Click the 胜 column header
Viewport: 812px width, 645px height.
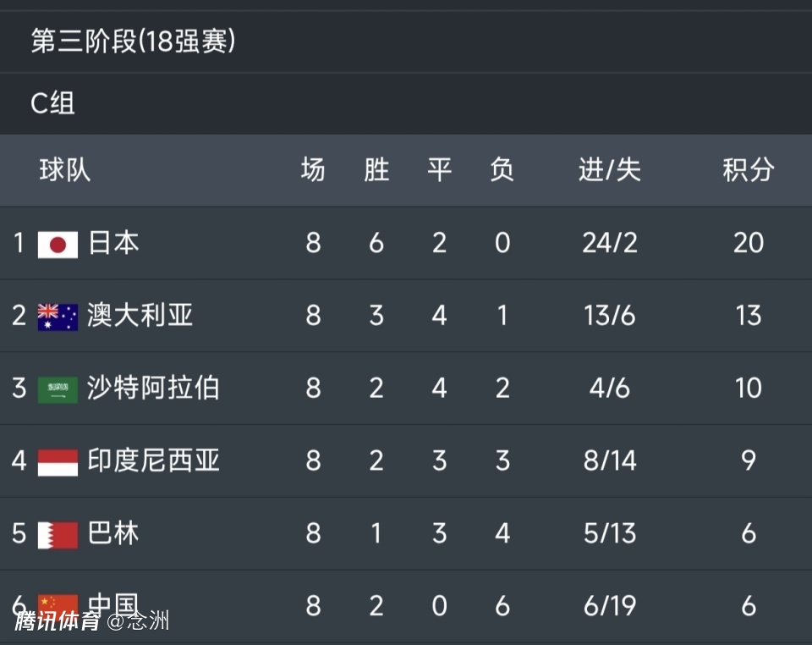click(376, 170)
